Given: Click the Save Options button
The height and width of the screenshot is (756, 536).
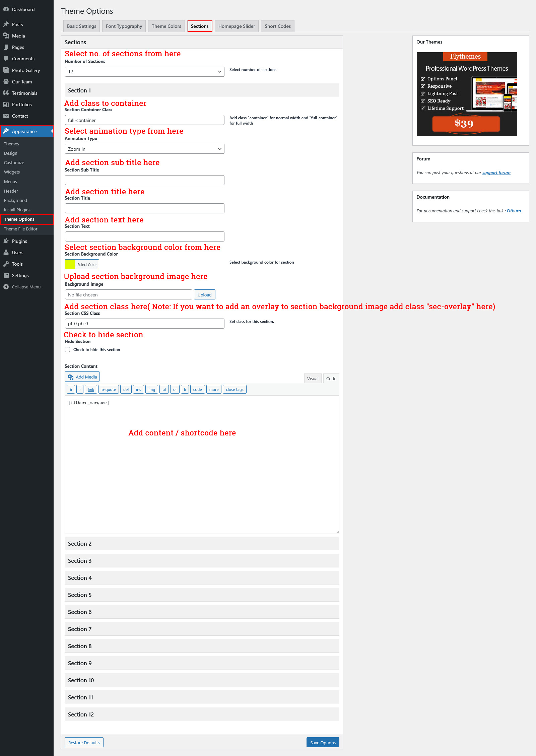Looking at the screenshot, I should 323,742.
